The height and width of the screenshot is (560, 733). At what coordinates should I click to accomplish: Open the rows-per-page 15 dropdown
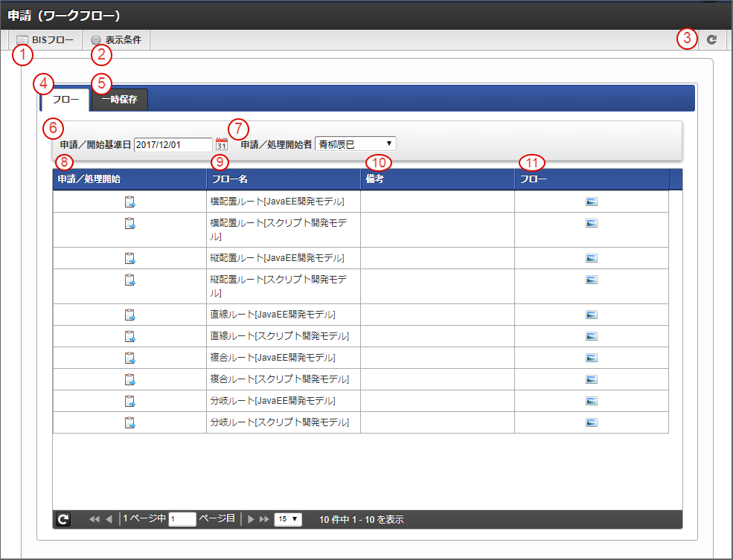point(288,519)
